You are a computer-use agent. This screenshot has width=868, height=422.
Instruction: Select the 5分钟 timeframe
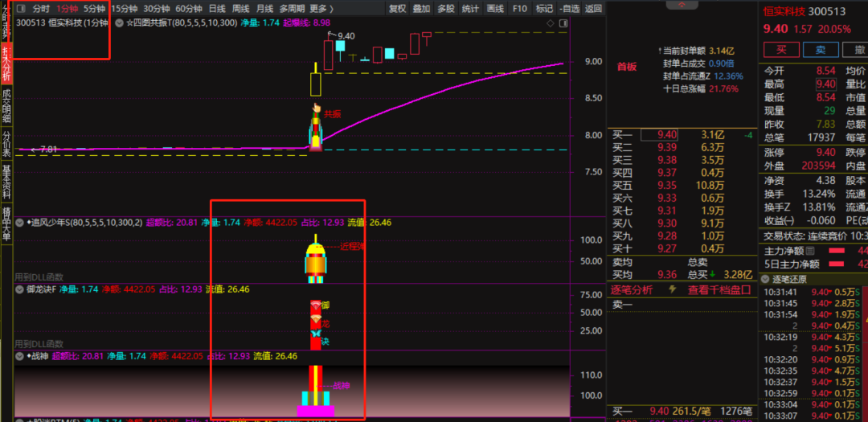tap(94, 8)
